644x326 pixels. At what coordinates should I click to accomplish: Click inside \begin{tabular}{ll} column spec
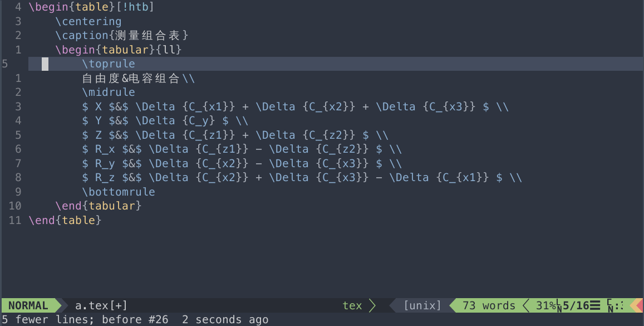169,50
